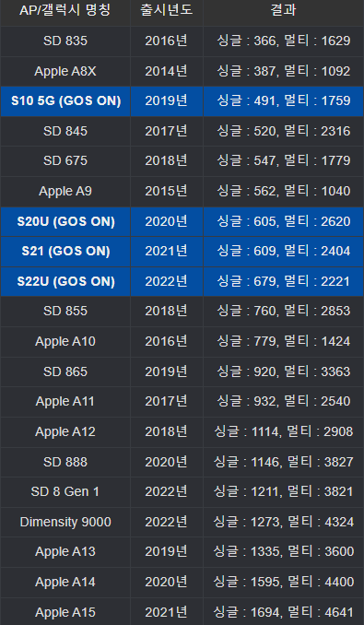Image resolution: width=364 pixels, height=625 pixels.
Task: Click the result '싱글 : 366, 멀티 : 1629'
Action: (284, 41)
